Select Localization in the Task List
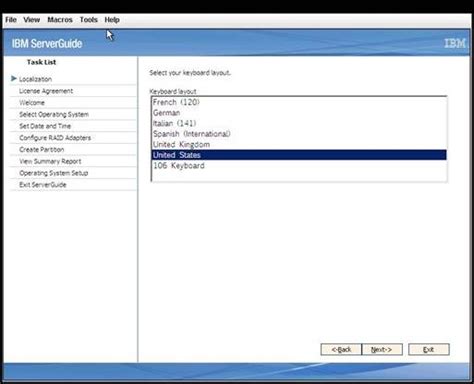The width and height of the screenshot is (474, 384). coord(35,79)
